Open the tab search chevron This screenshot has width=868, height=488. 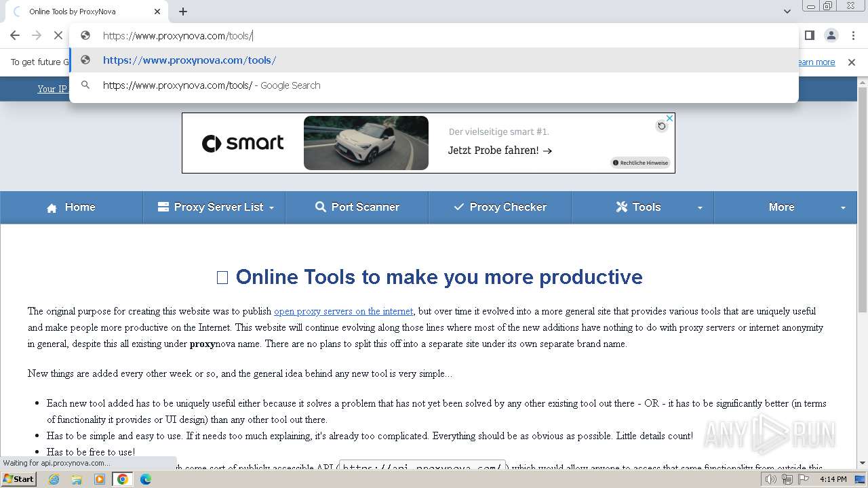click(787, 12)
